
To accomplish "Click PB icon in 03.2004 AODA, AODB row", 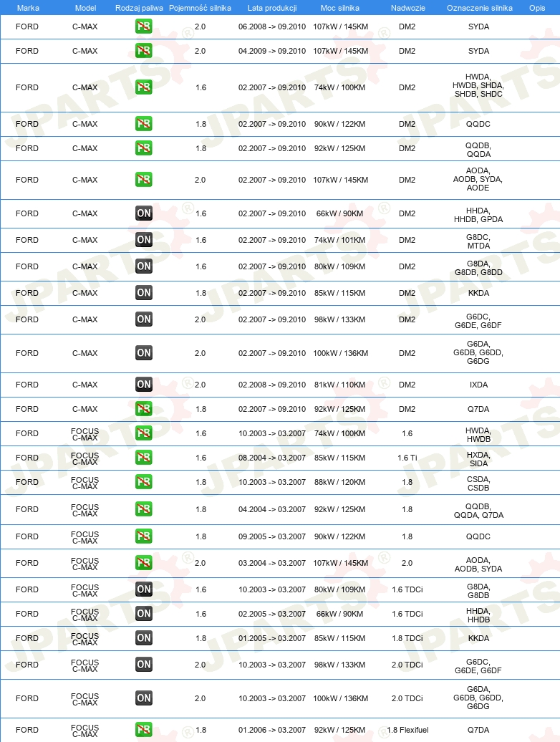I will tap(144, 563).
